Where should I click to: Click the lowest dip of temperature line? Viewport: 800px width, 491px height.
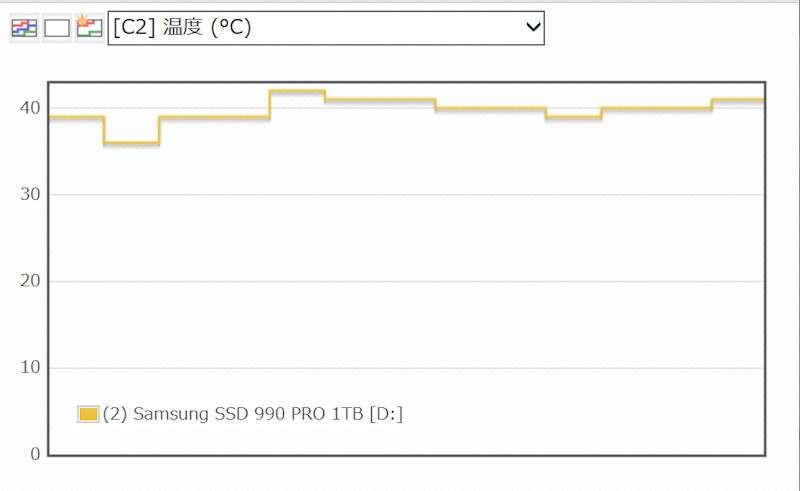click(x=132, y=143)
